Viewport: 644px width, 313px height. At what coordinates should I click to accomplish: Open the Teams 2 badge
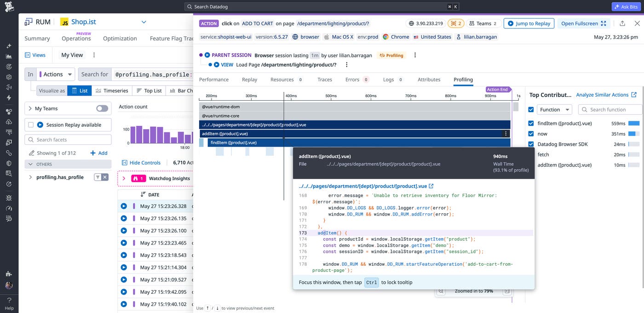pyautogui.click(x=483, y=23)
